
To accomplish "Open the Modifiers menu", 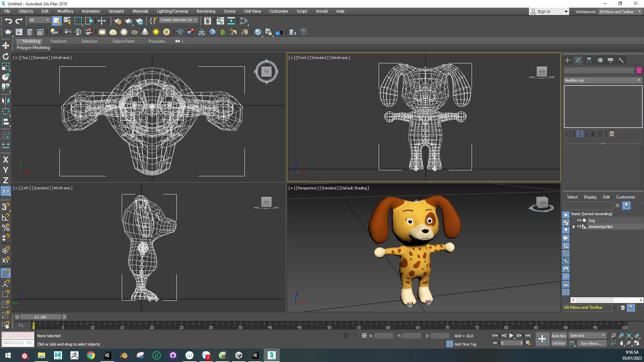I will point(65,11).
